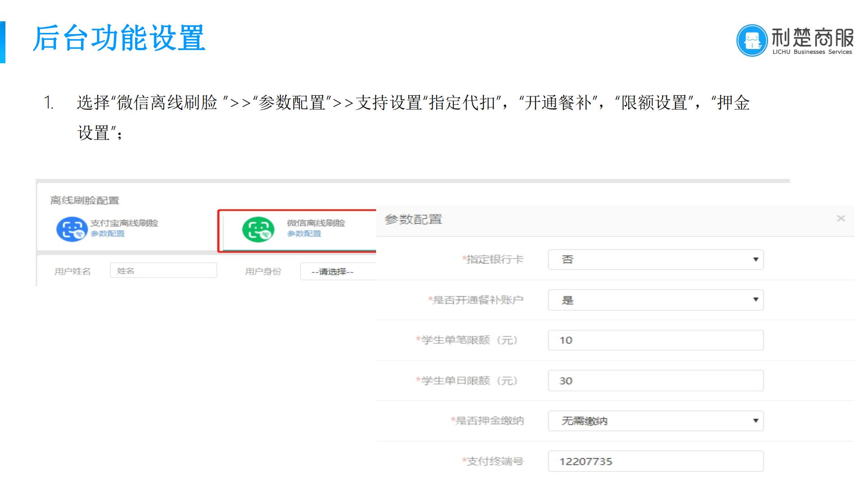Click the 指定银行卡 field label

[492, 259]
